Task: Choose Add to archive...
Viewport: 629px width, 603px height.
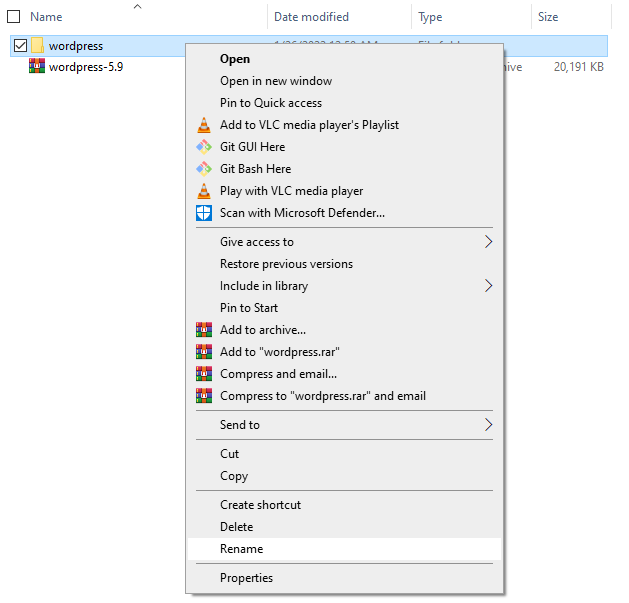Action: (344, 330)
